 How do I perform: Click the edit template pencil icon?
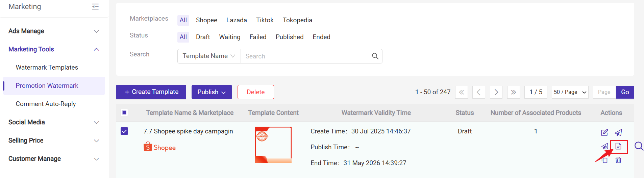604,132
